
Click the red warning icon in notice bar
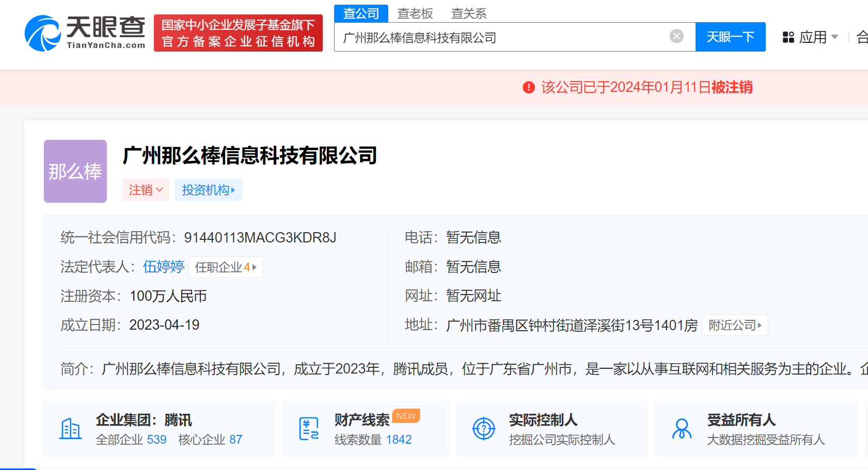(x=529, y=87)
